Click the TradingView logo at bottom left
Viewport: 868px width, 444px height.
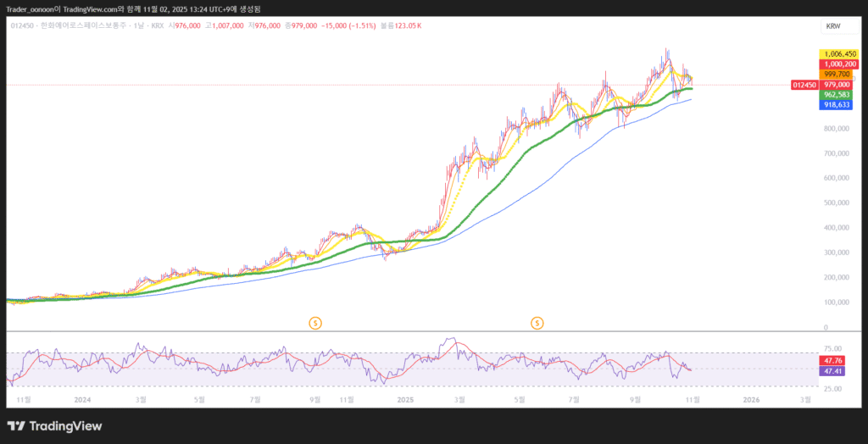click(x=54, y=425)
